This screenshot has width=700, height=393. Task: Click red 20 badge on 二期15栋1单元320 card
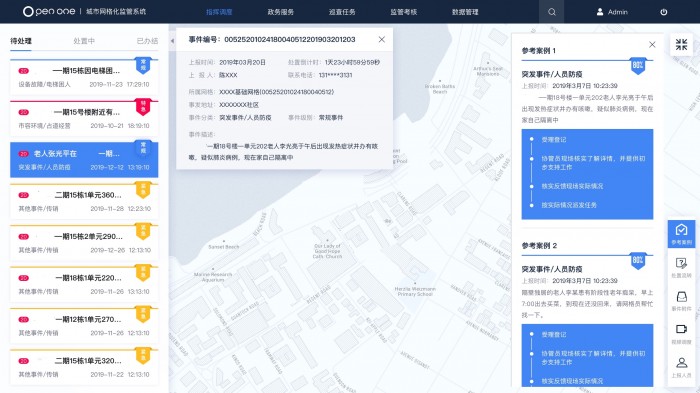(24, 361)
